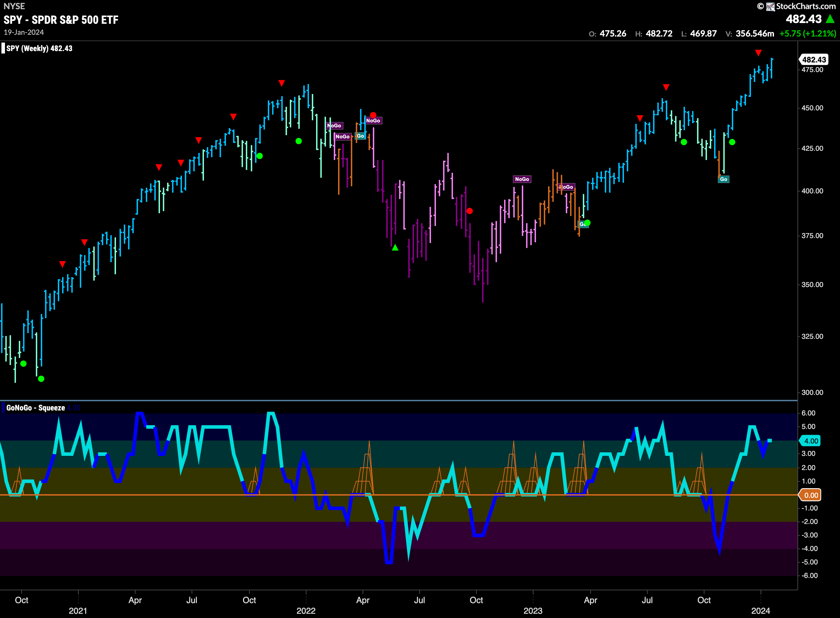Viewport: 840px width, 618px height.
Task: Click the green circle beside the March 2023 Go label
Action: [587, 223]
